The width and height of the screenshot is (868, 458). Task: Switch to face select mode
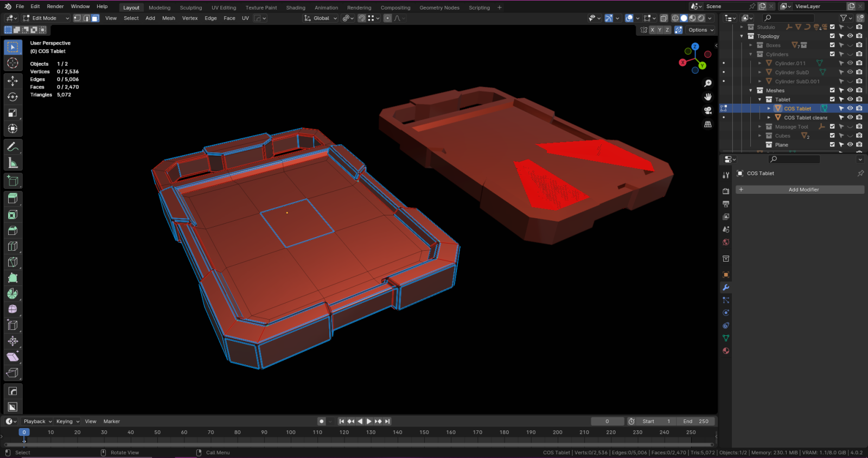95,18
